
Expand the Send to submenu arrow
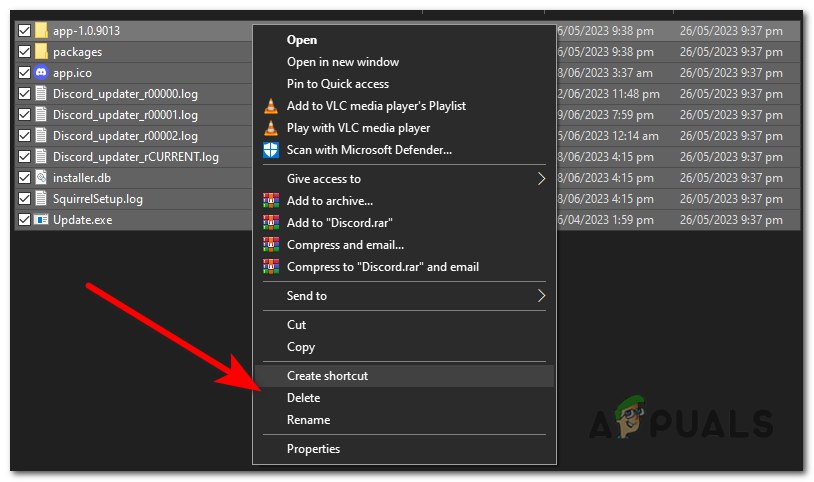coord(541,296)
